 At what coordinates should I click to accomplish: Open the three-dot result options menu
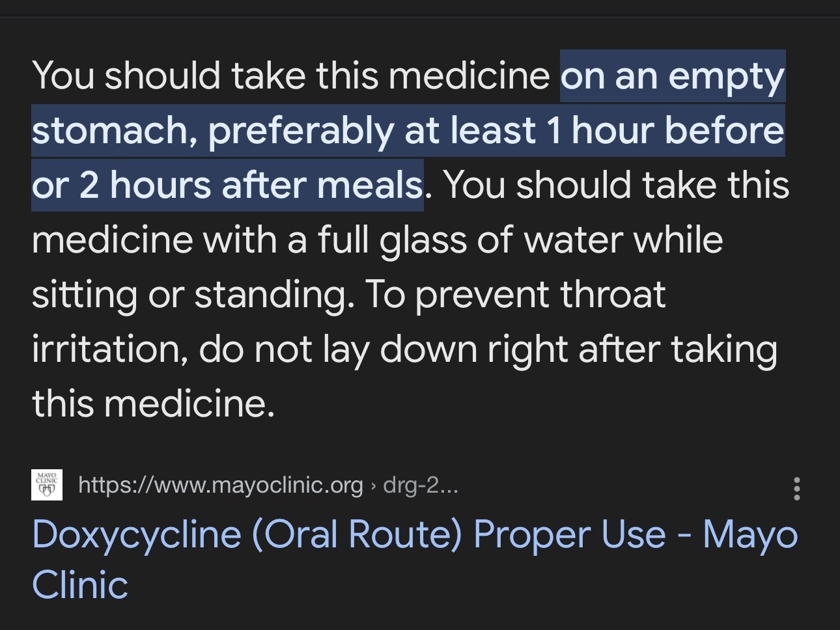pos(796,488)
